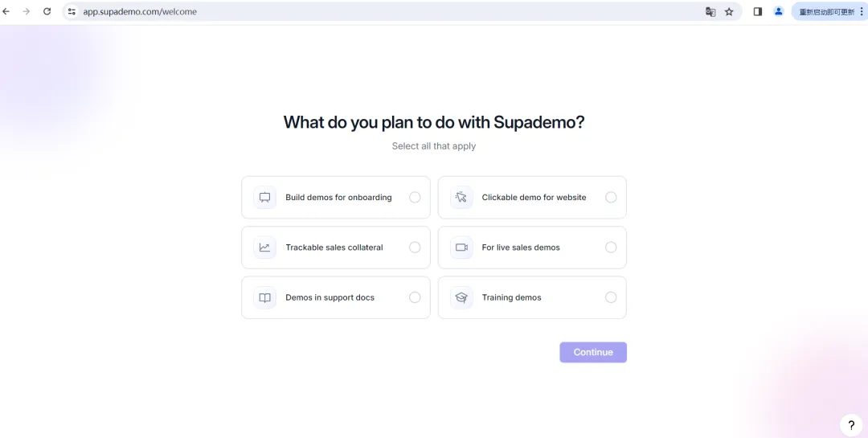The height and width of the screenshot is (438, 868).
Task: Select the "Clickable demo for website" radio circle
Action: (611, 198)
